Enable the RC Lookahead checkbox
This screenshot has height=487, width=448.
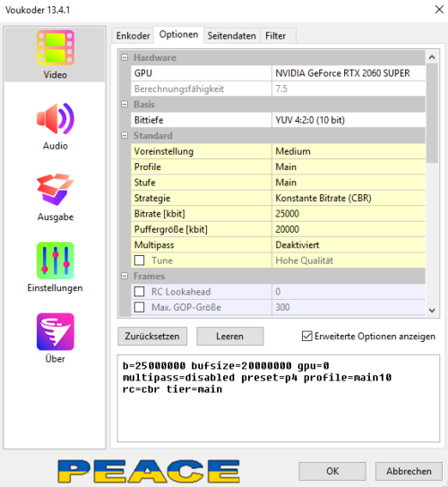[x=139, y=291]
